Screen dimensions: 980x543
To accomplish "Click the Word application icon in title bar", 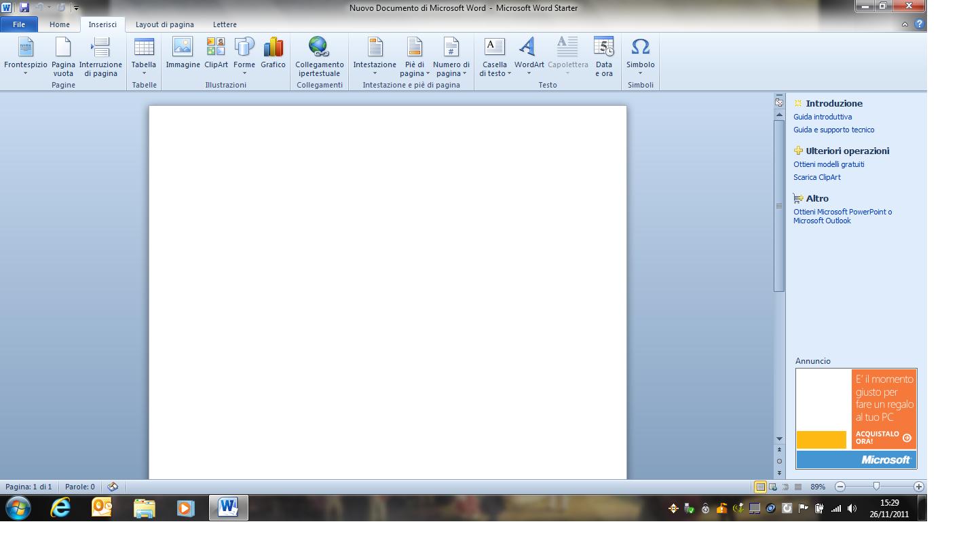I will (x=7, y=7).
